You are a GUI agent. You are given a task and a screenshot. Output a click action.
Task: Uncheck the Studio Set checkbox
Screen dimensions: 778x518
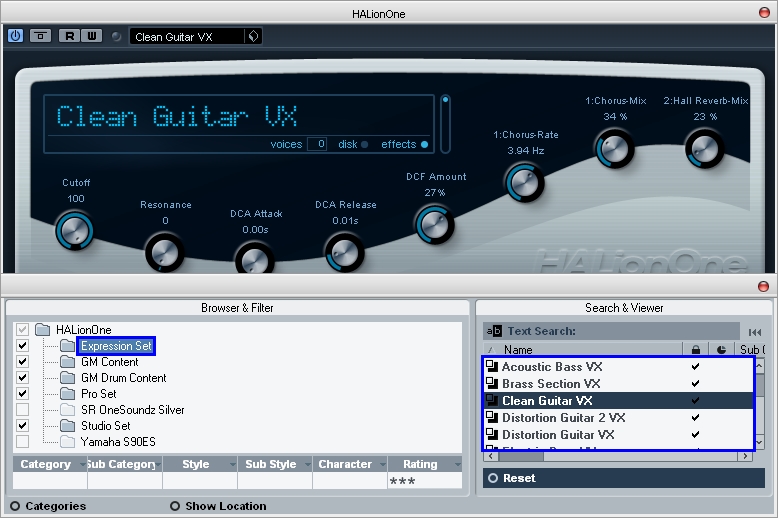[x=22, y=425]
